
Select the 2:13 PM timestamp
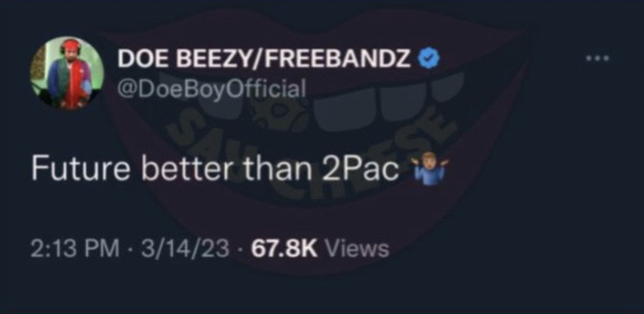point(74,249)
